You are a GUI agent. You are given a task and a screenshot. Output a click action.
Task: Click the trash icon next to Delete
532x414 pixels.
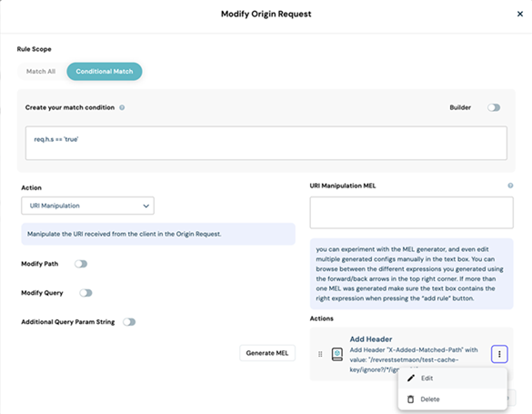tap(410, 399)
